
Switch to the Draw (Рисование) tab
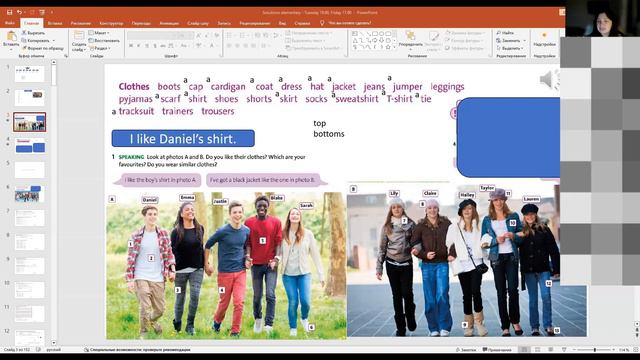pos(81,23)
